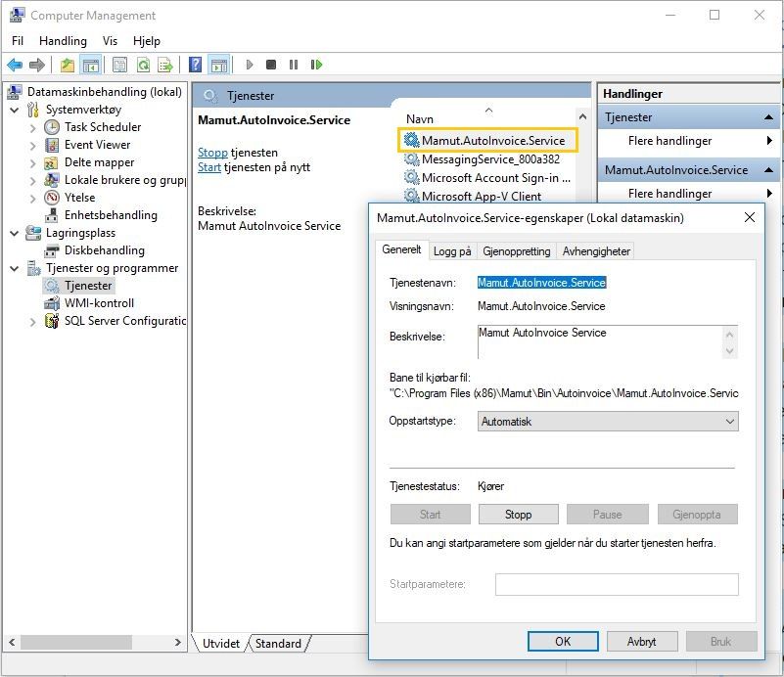Viewport: 784px width, 677px height.
Task: Click the Forward arrow toolbar icon
Action: (37, 65)
